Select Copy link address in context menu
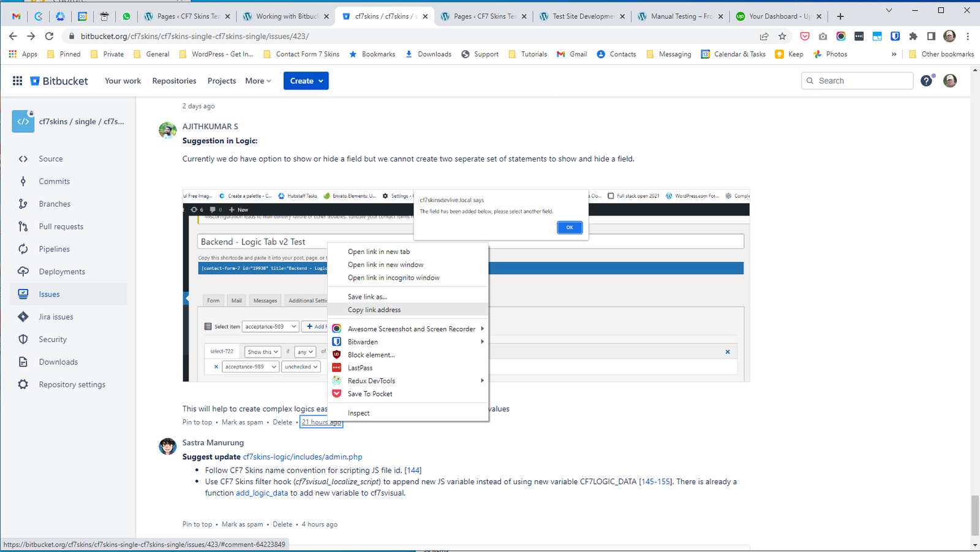 374,310
